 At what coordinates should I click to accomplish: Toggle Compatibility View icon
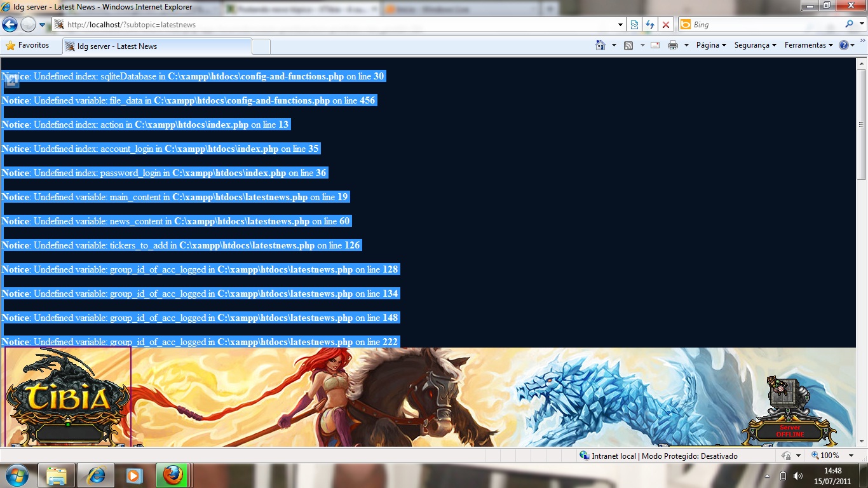point(634,25)
